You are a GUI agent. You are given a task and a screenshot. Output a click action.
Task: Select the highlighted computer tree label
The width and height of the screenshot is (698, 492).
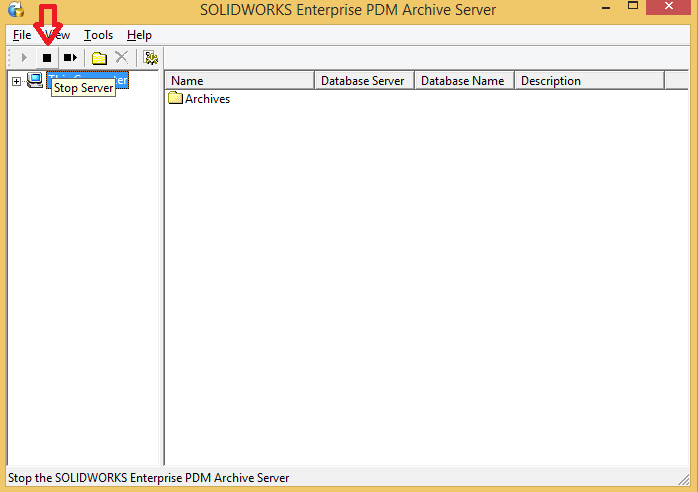[87, 80]
